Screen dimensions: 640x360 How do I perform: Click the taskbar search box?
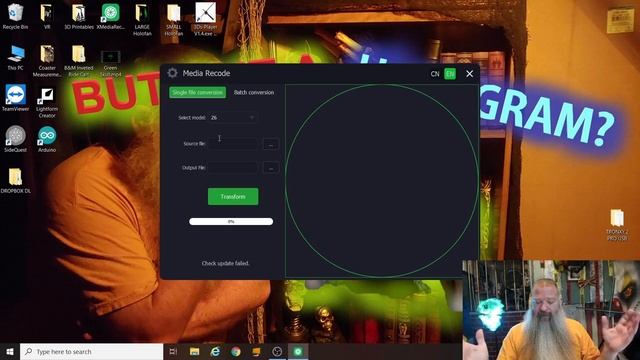91,351
